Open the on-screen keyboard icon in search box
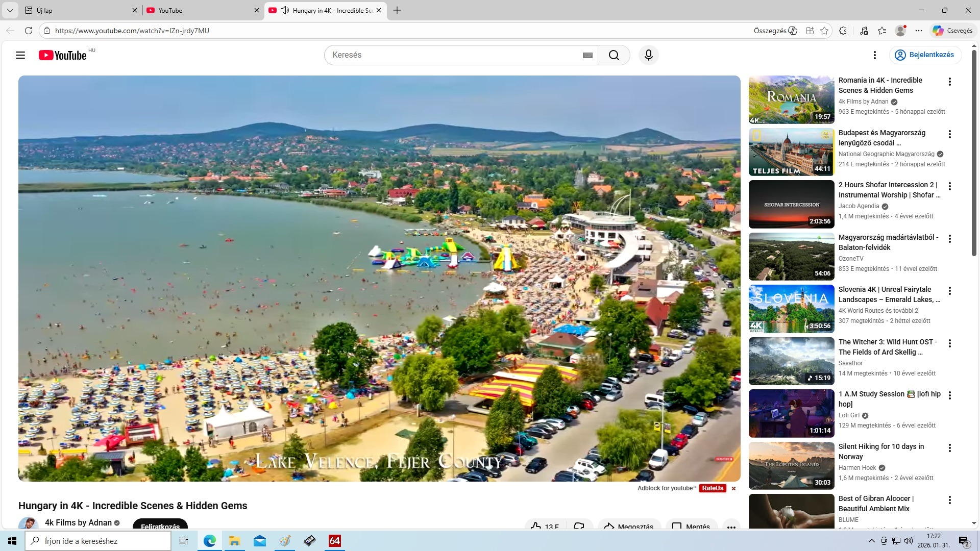The image size is (980, 551). [587, 55]
